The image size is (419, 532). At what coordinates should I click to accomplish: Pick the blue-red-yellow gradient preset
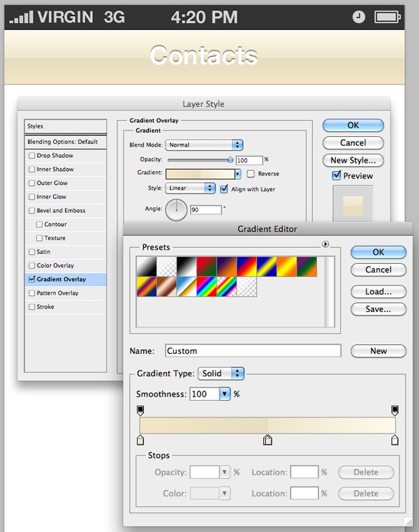247,267
